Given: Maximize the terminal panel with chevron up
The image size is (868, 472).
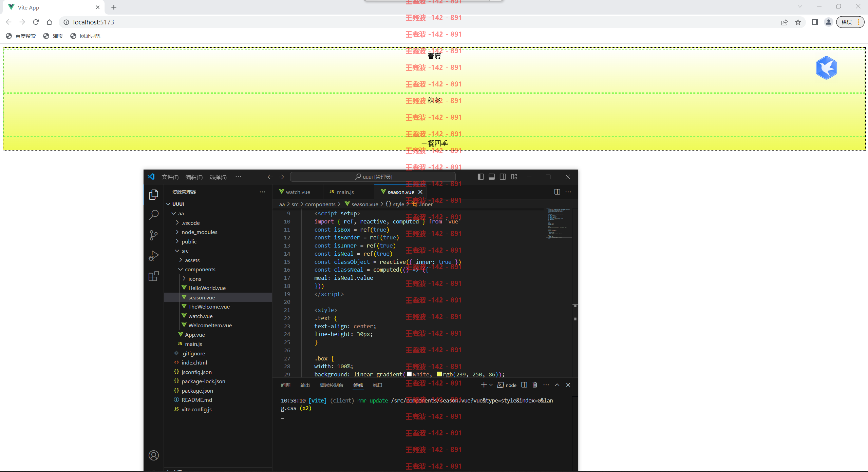Looking at the screenshot, I should coord(557,385).
